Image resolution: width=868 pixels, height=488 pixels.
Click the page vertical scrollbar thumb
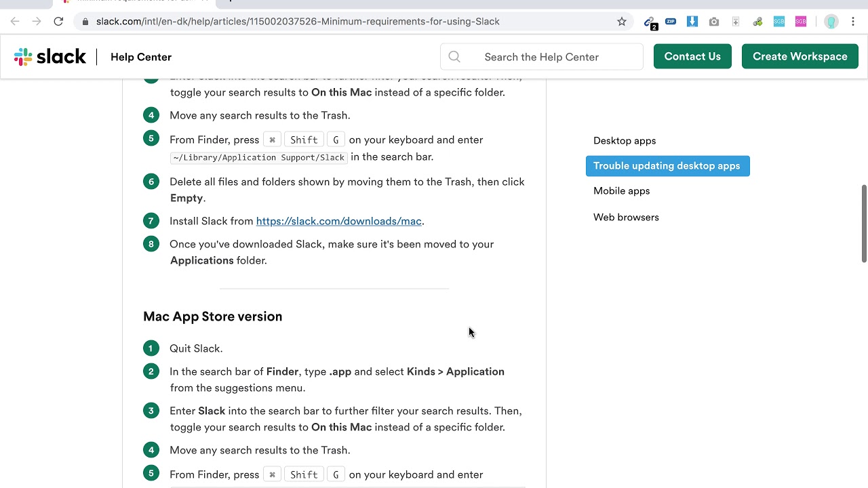(864, 223)
